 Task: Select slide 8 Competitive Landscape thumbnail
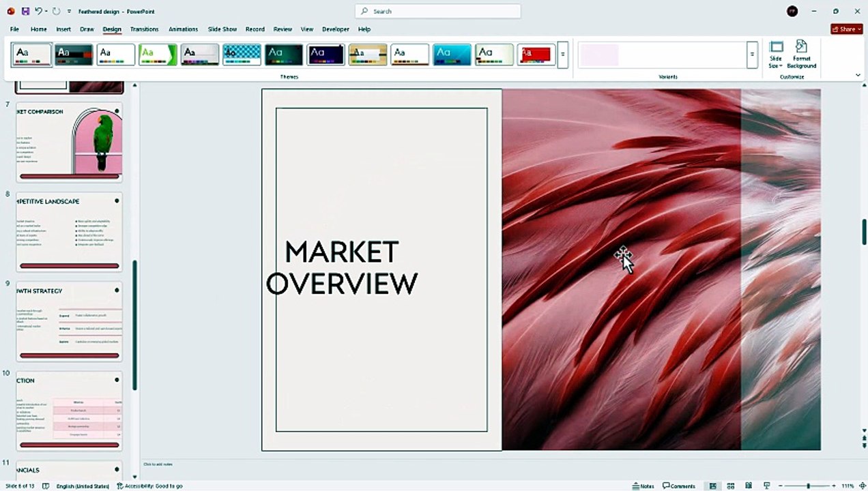click(x=69, y=232)
